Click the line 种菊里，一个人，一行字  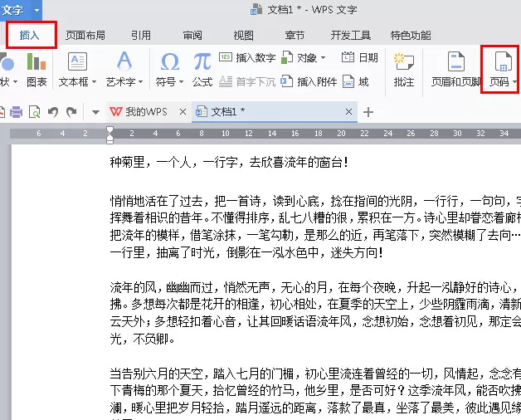(x=229, y=163)
